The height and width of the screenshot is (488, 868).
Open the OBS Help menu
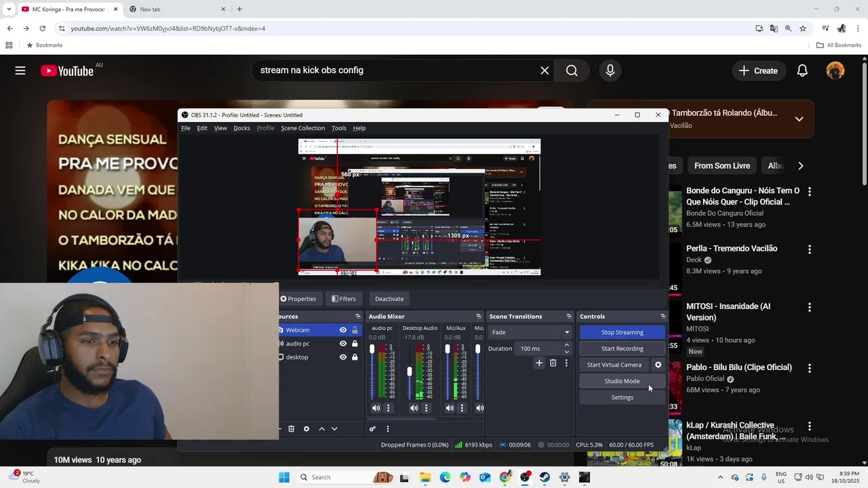pos(359,128)
